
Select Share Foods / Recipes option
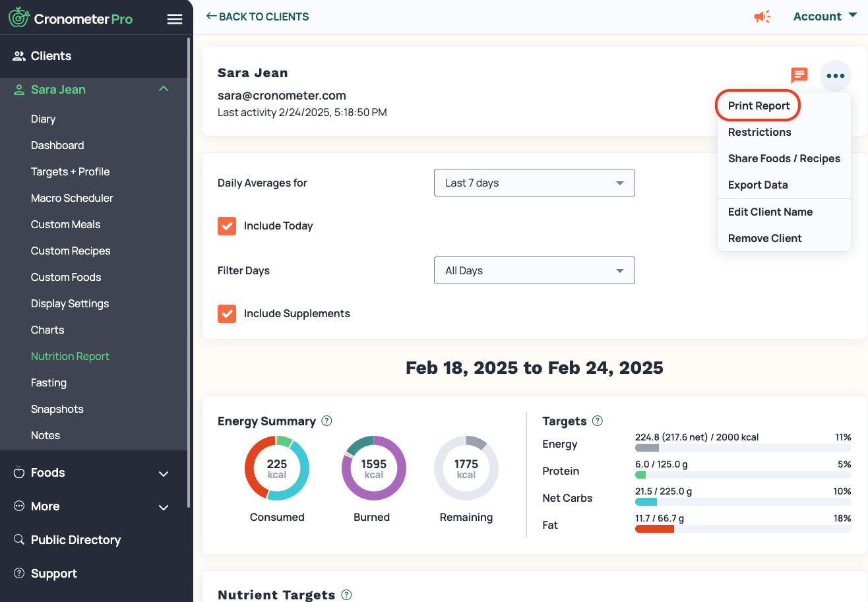coord(784,158)
